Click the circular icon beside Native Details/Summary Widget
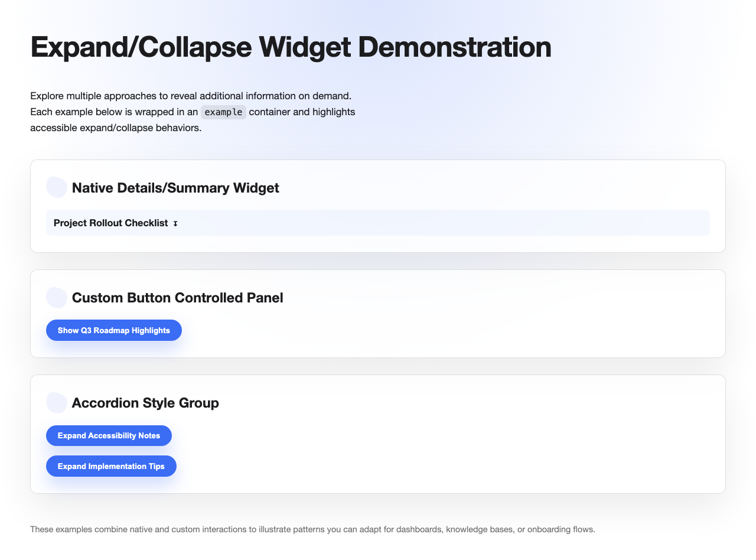Screen dimensions: 756x560 pyautogui.click(x=56, y=187)
